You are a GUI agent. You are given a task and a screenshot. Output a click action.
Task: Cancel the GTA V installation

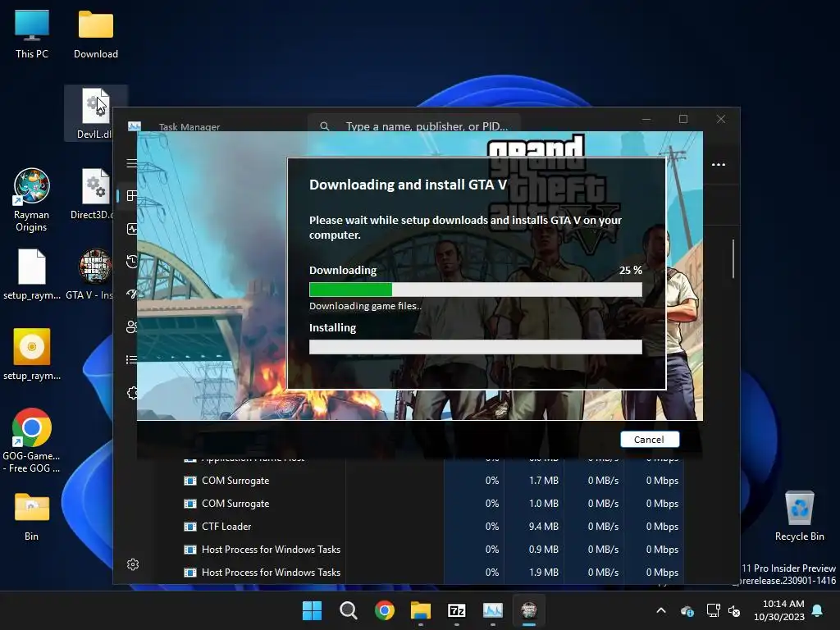(x=650, y=440)
